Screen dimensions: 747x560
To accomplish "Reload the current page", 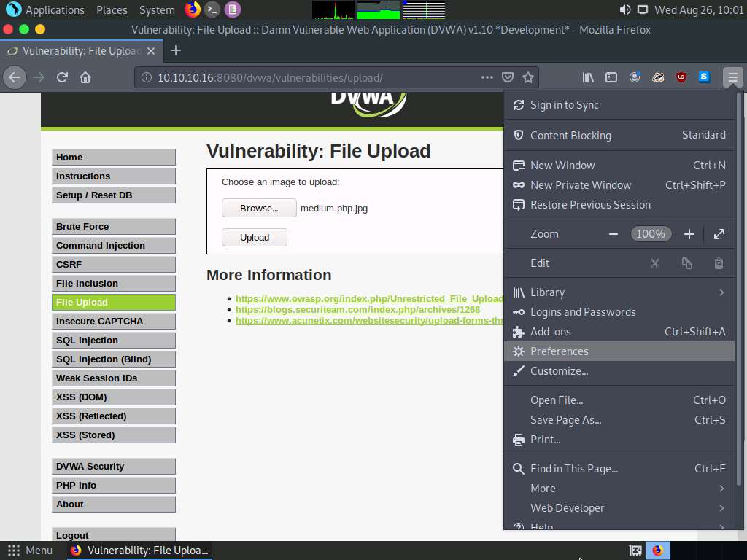I will 61,77.
